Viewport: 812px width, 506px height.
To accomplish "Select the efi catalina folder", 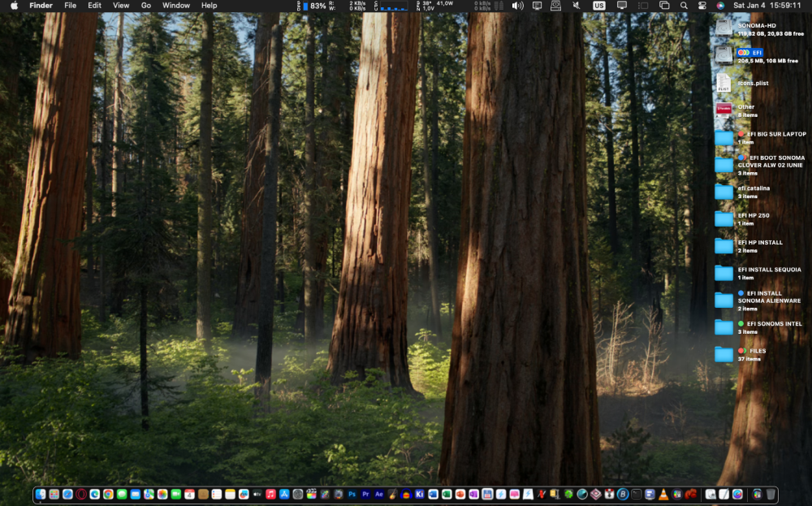I will point(723,192).
